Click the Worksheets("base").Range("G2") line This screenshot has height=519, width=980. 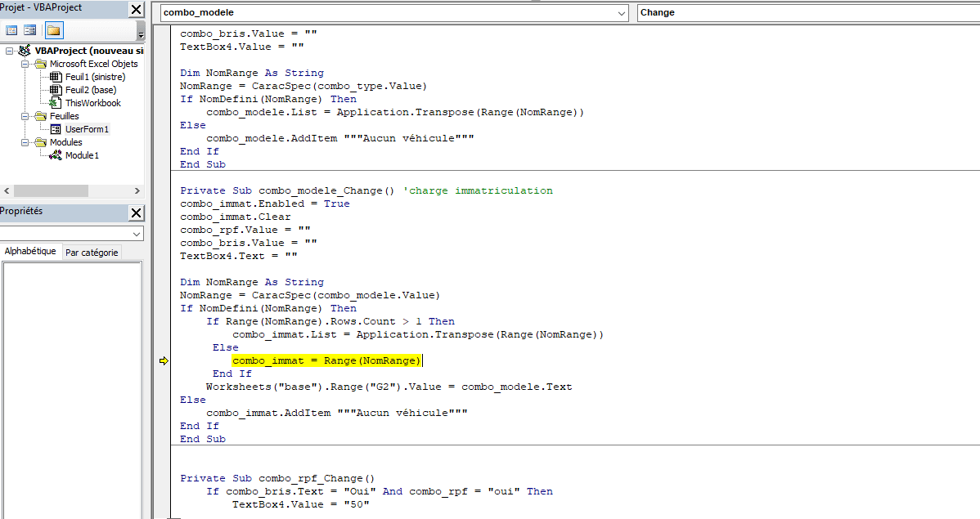point(389,387)
